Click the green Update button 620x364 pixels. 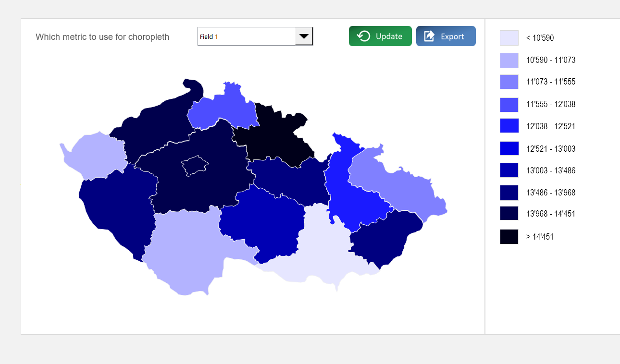pos(380,36)
